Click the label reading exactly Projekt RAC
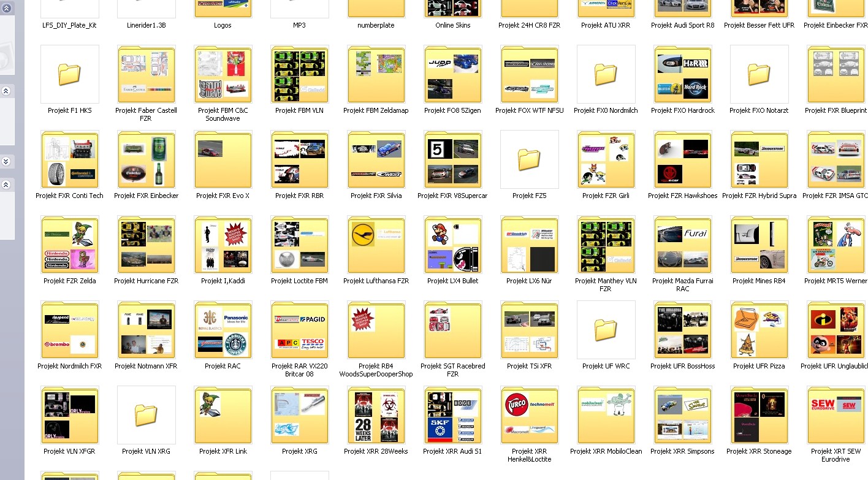Viewport: 868px width, 480px height. (x=223, y=367)
